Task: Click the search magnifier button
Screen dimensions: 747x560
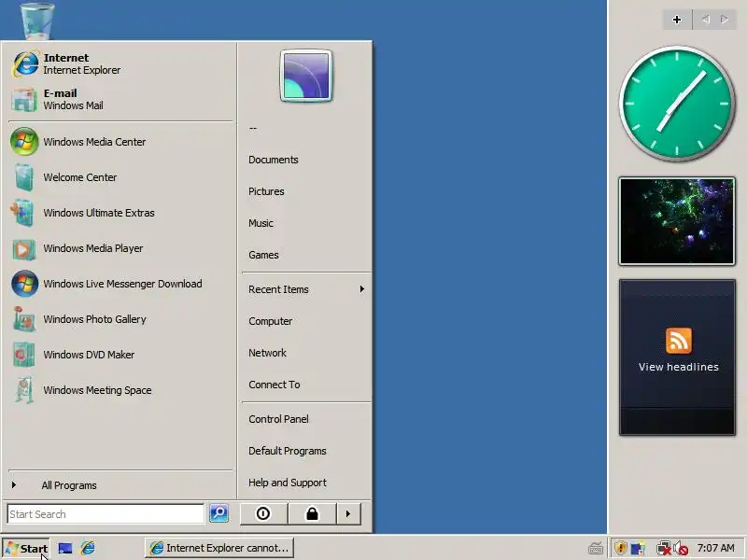Action: pyautogui.click(x=218, y=512)
